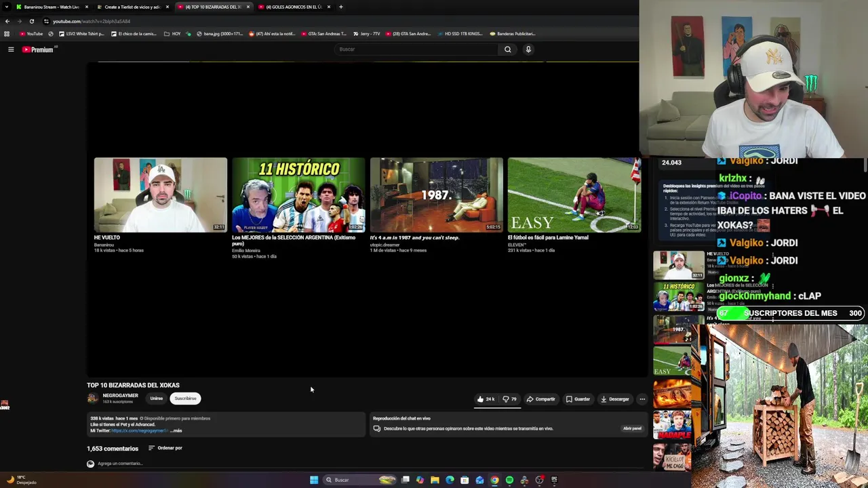Screen dimensions: 868x488
Task: Open the 'El fútbol es fácil para Lamine Yamal' title
Action: [x=548, y=238]
